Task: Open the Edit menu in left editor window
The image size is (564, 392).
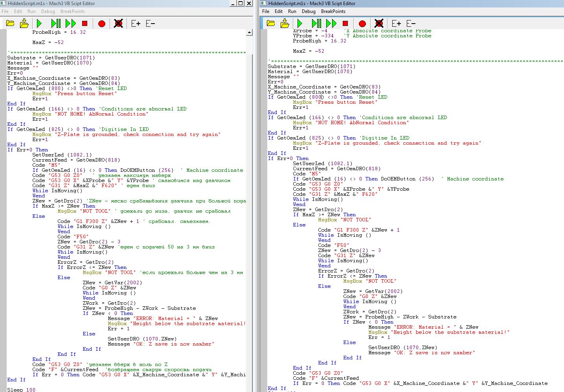Action: [x=18, y=11]
